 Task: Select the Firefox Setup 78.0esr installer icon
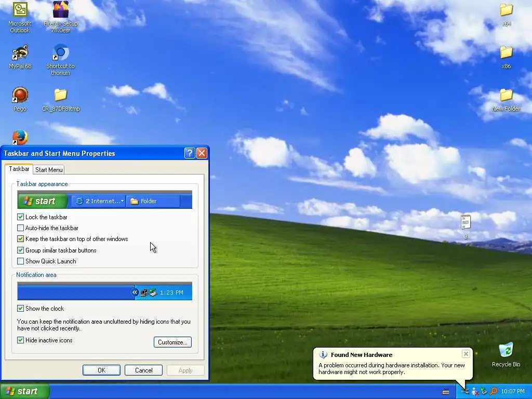coord(61,17)
